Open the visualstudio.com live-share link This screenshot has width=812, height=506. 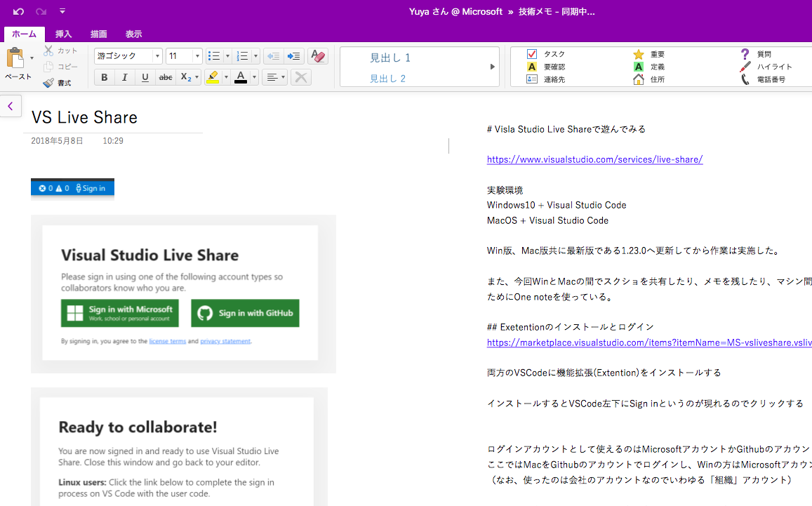coord(594,159)
